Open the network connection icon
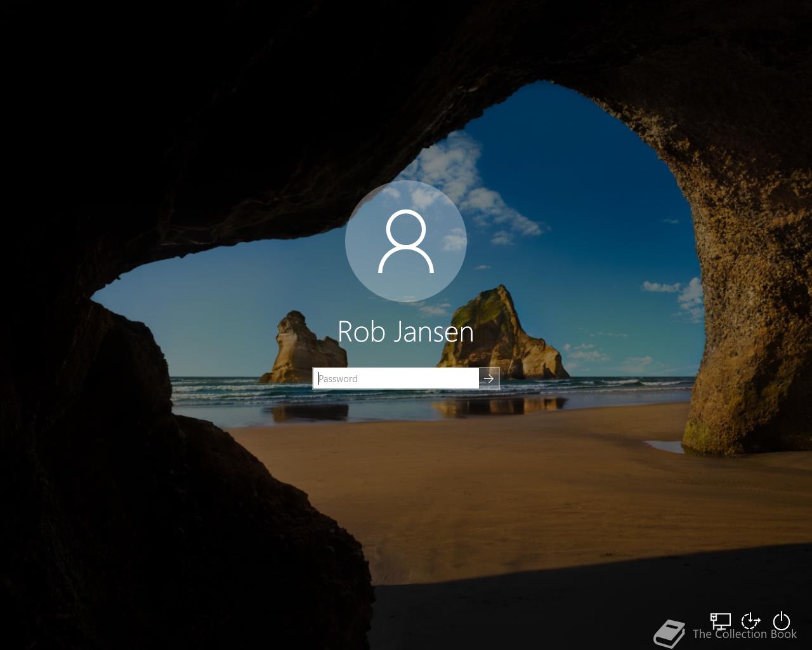 pyautogui.click(x=720, y=621)
